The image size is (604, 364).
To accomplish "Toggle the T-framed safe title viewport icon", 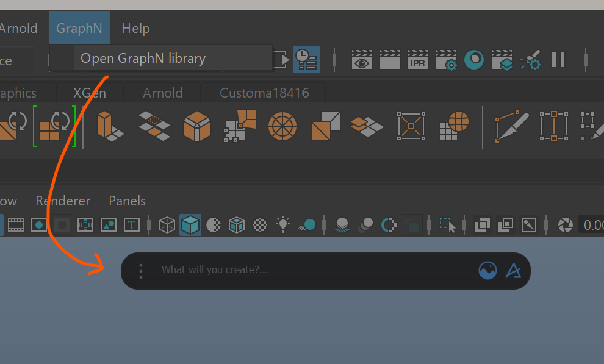I will tap(131, 225).
